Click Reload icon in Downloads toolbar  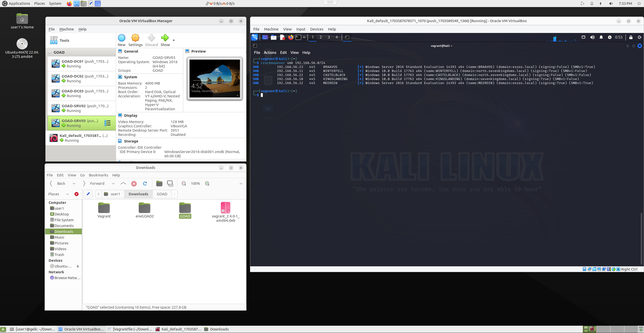tap(145, 183)
